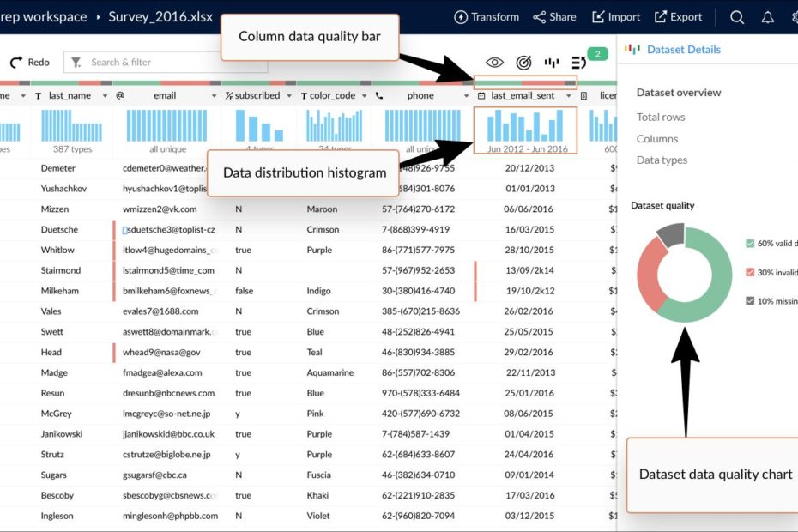Click the Redo button
The image size is (798, 532).
click(30, 63)
